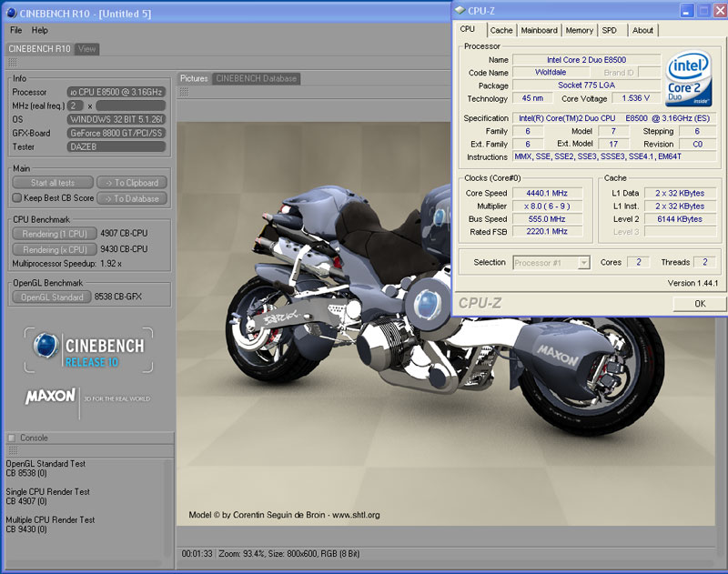Open the Memory tab in CPU-Z
The width and height of the screenshot is (728, 574).
click(x=579, y=31)
